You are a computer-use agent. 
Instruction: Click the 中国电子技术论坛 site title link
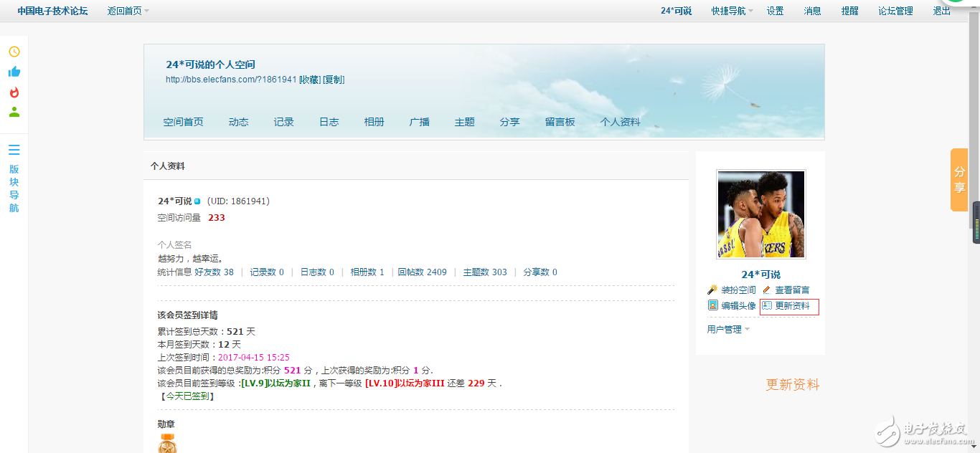(x=52, y=11)
